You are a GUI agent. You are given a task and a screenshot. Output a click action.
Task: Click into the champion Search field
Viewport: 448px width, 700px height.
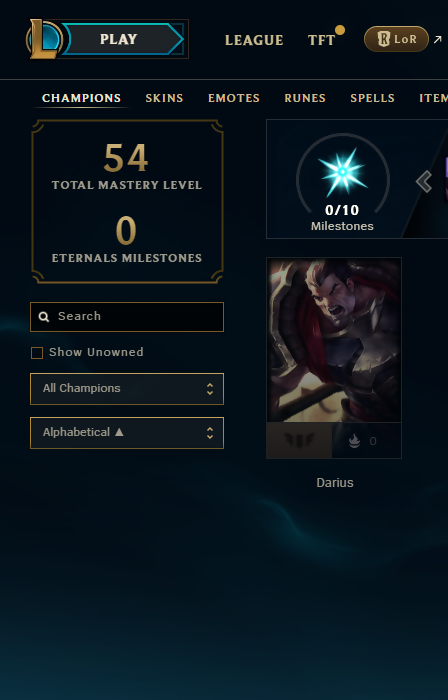[127, 317]
